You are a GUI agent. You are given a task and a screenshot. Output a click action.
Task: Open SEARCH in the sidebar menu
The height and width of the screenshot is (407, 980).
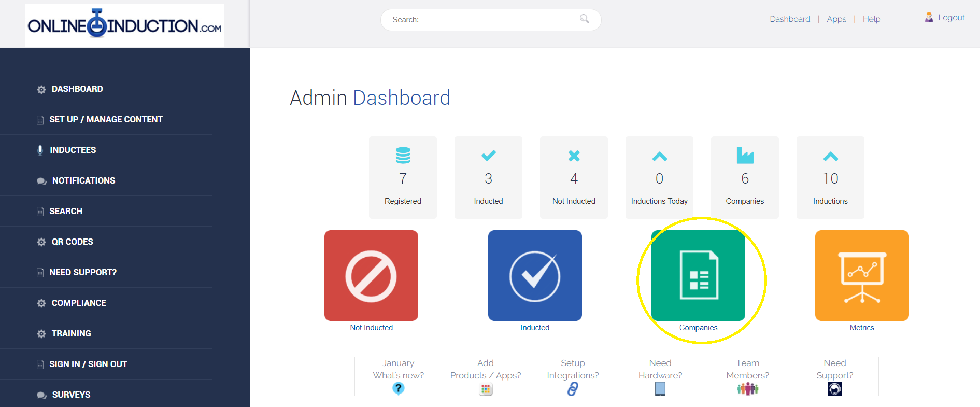point(66,211)
